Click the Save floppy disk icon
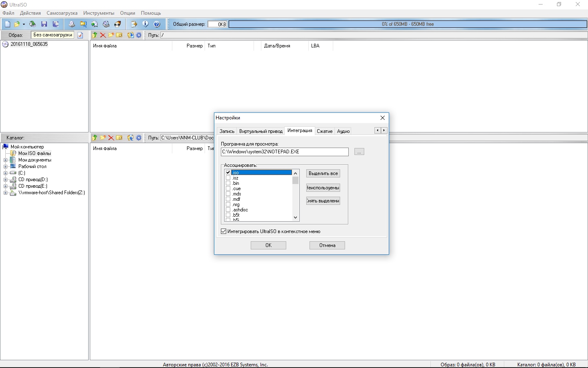The width and height of the screenshot is (588, 368). click(44, 24)
